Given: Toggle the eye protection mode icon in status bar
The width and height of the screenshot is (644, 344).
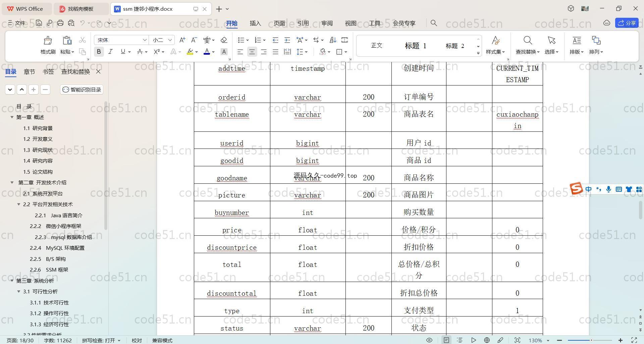Looking at the screenshot, I should click(429, 340).
